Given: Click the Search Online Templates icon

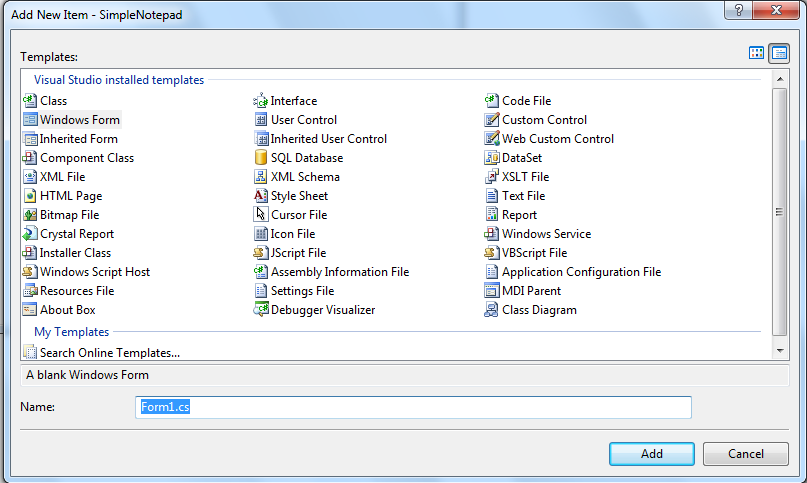Looking at the screenshot, I should [30, 353].
